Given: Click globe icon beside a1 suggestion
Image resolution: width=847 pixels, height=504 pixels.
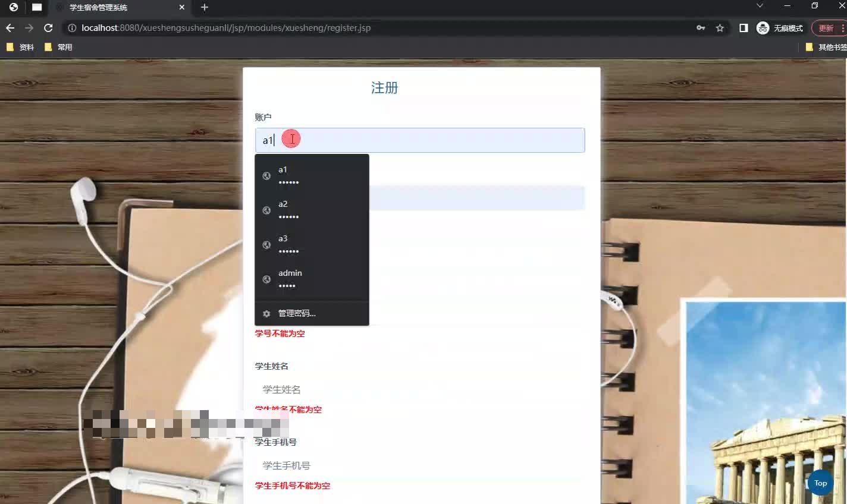Looking at the screenshot, I should click(x=266, y=175).
